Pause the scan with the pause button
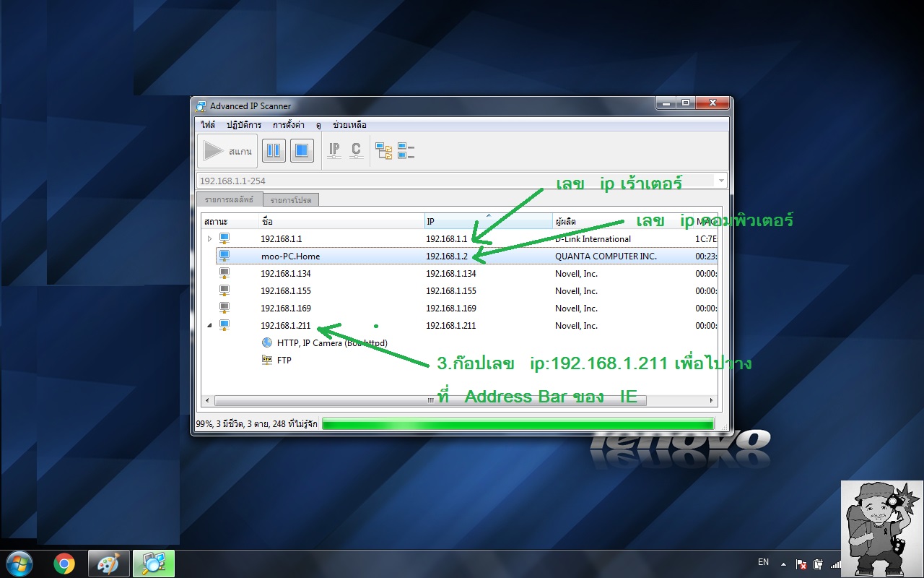Image resolution: width=924 pixels, height=578 pixels. pos(274,151)
